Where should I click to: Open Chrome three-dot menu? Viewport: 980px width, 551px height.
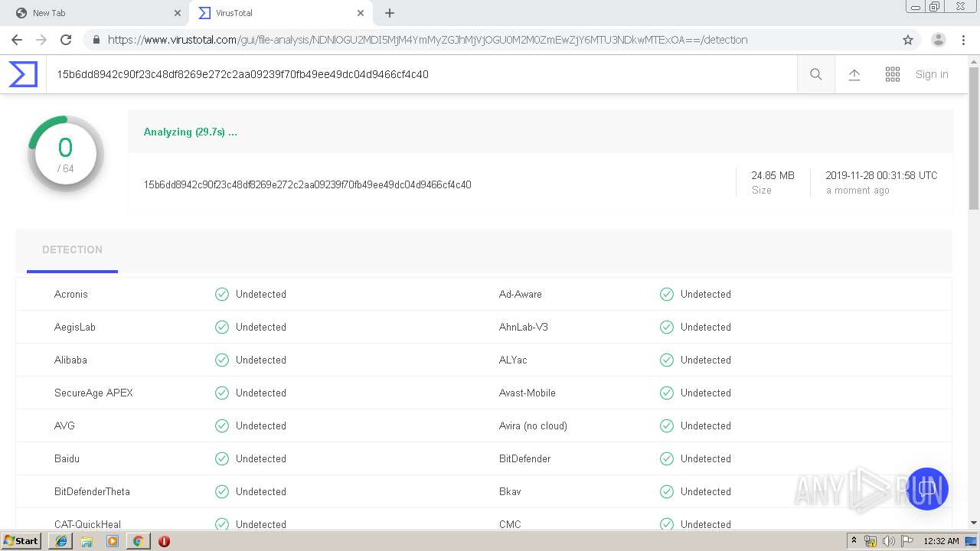(x=964, y=40)
